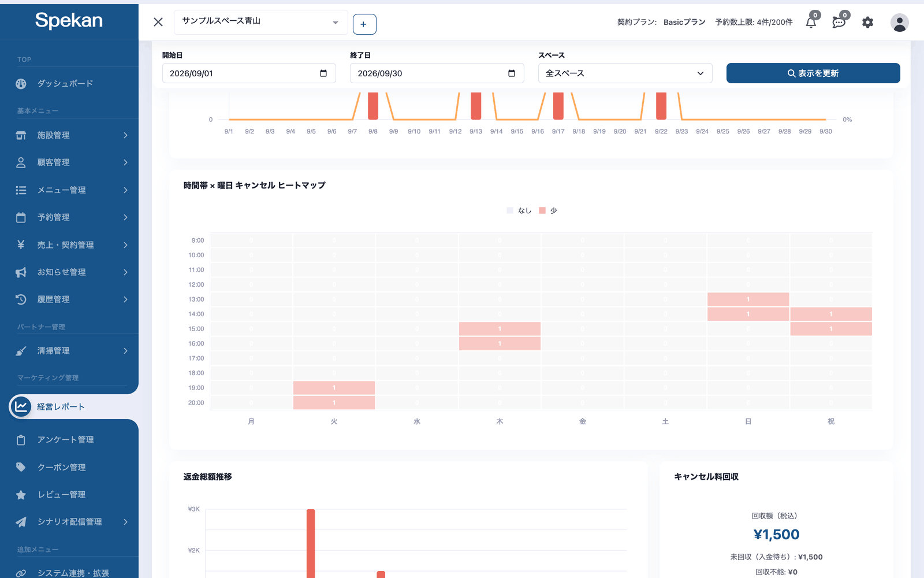Expand the 施設管理 sidebar menu
This screenshot has height=578, width=924.
coord(69,135)
